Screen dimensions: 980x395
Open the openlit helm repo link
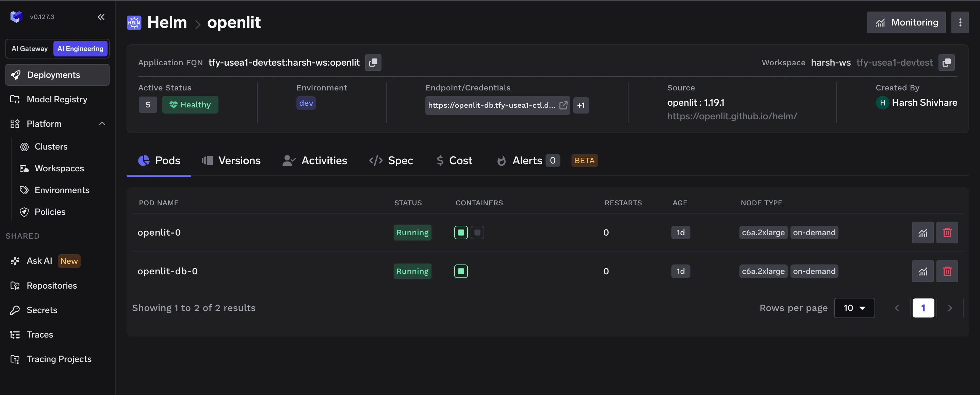[732, 116]
